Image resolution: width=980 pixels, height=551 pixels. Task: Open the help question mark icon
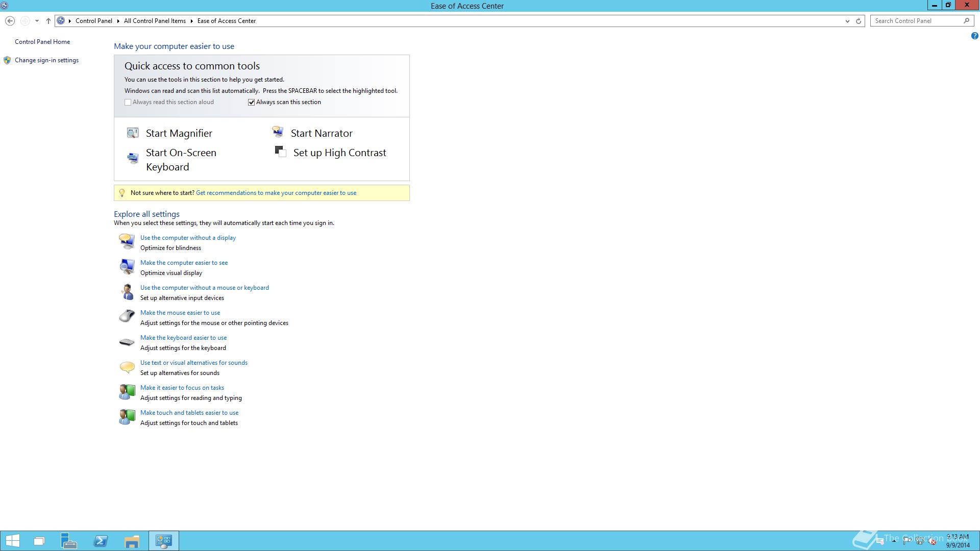(974, 36)
